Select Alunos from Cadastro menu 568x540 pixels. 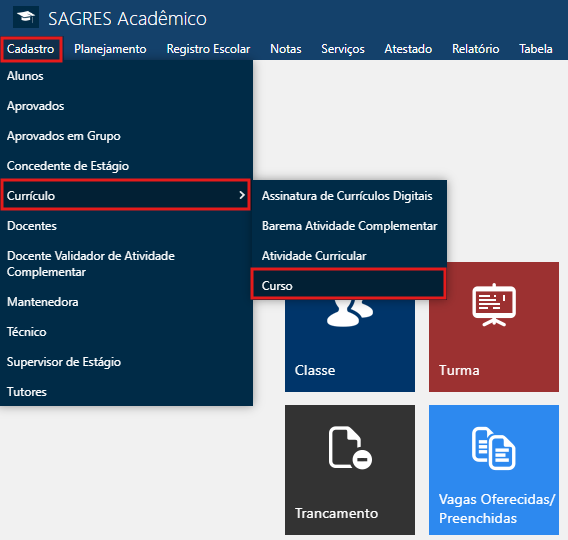point(126,76)
